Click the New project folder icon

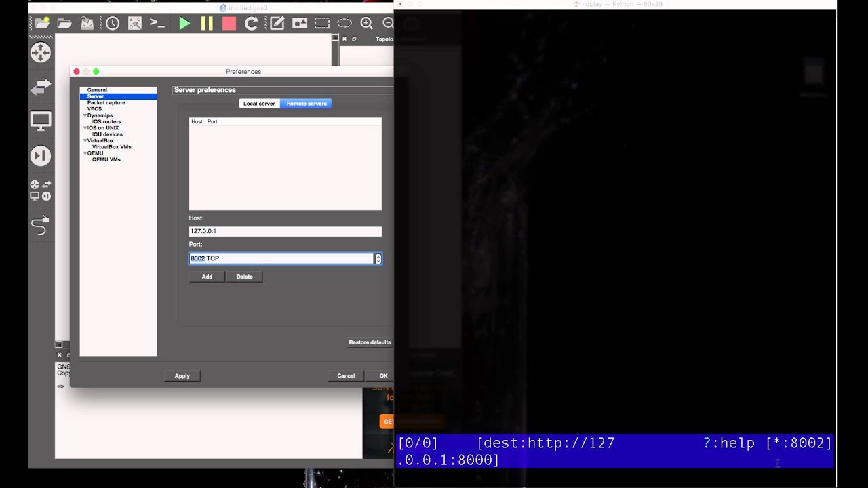pyautogui.click(x=41, y=24)
